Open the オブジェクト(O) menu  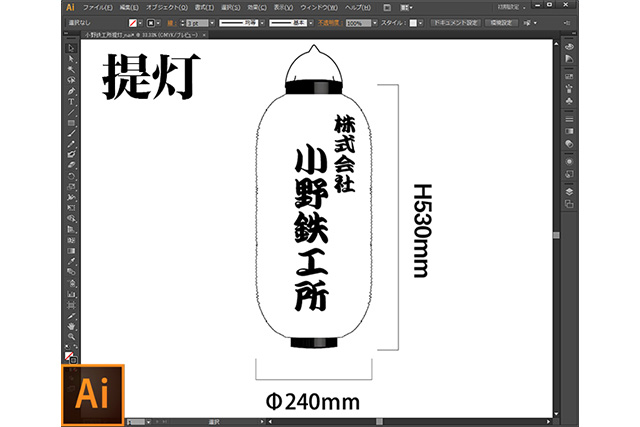[167, 8]
